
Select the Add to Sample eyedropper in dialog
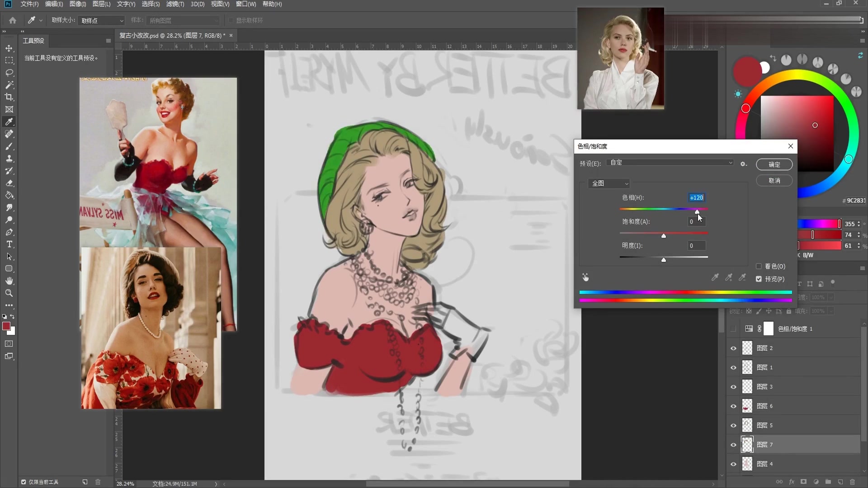[x=729, y=277]
